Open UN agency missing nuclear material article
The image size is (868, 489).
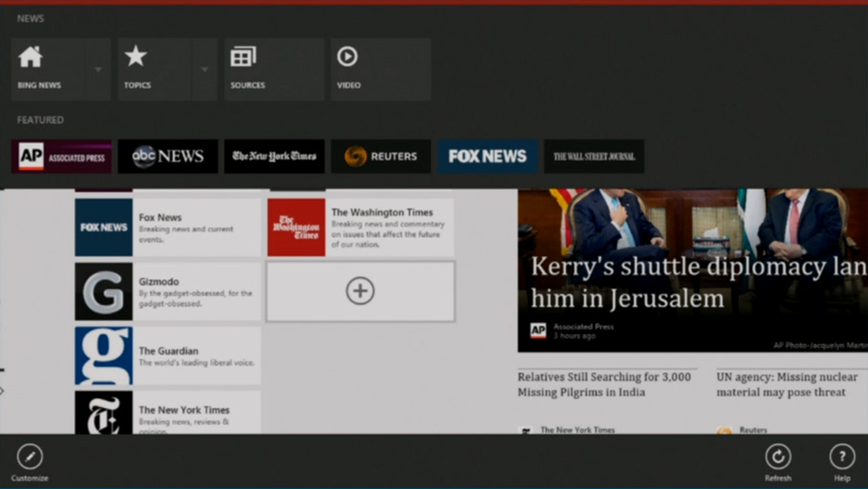[787, 385]
